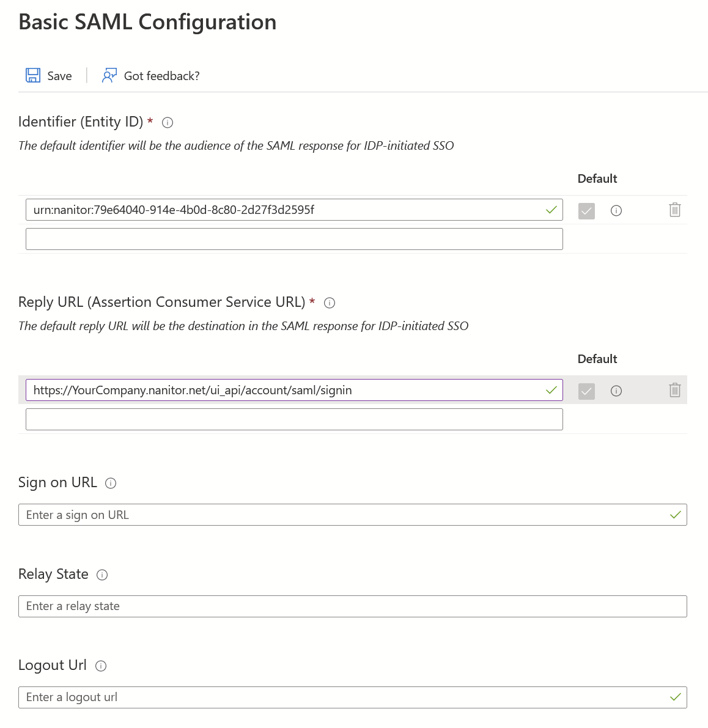Delete the nanitor.net reply URL with trash icon
Viewport: 708px width, 728px height.
click(675, 391)
